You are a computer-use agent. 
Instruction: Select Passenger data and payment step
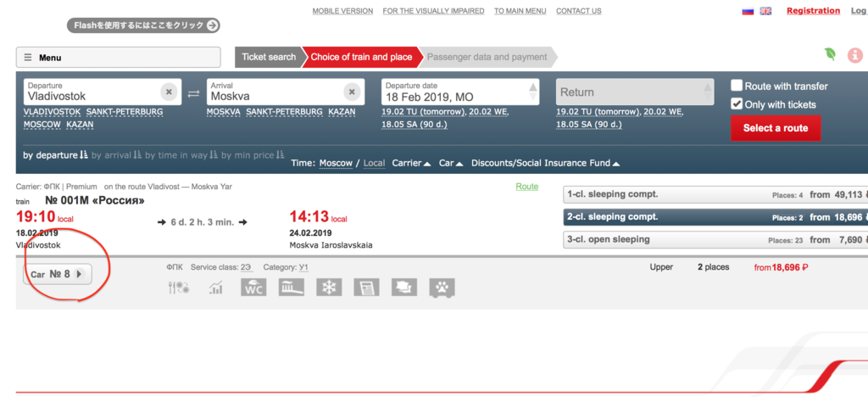pos(487,57)
